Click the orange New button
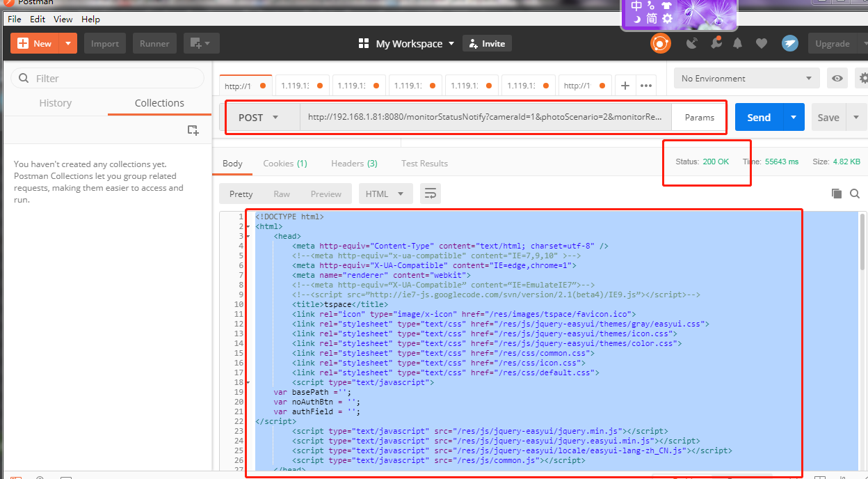Image resolution: width=868 pixels, height=479 pixels. [x=35, y=43]
